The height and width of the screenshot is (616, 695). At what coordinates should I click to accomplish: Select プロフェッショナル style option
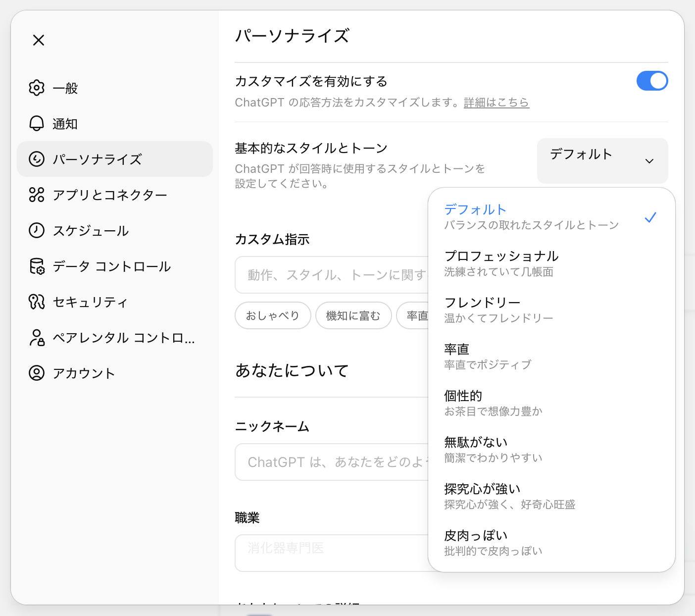(x=501, y=263)
